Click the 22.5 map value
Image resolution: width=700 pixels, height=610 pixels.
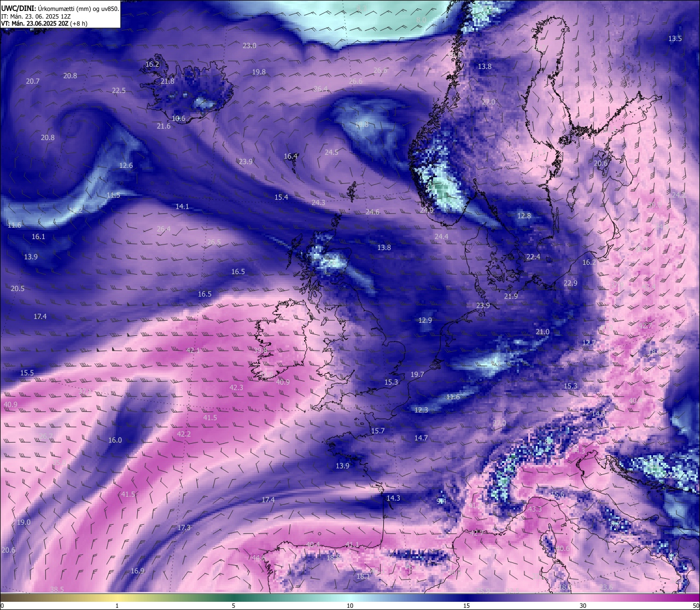(x=119, y=90)
